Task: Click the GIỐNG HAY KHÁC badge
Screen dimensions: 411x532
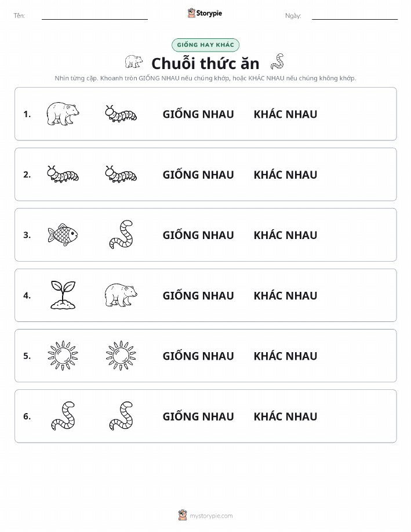Action: coord(205,45)
